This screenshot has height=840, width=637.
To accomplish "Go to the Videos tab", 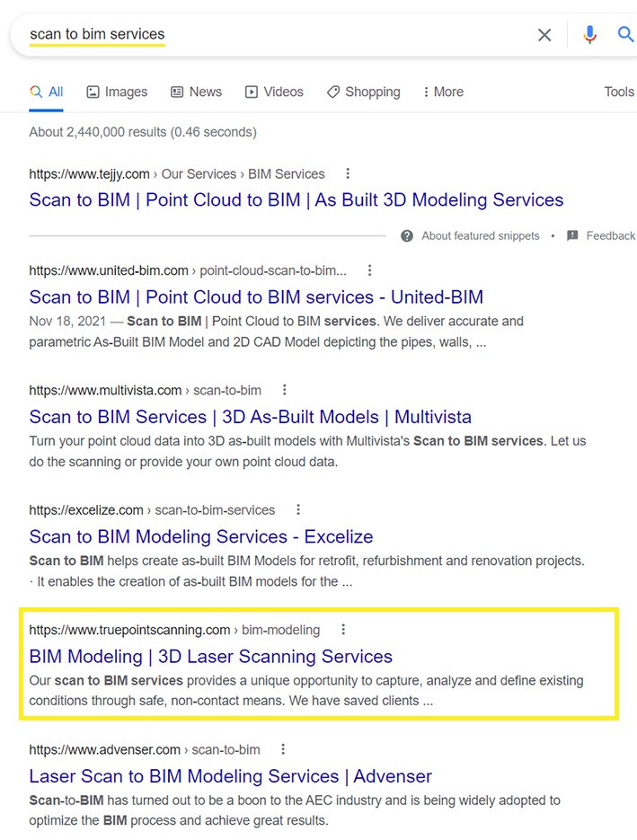I will pyautogui.click(x=274, y=92).
